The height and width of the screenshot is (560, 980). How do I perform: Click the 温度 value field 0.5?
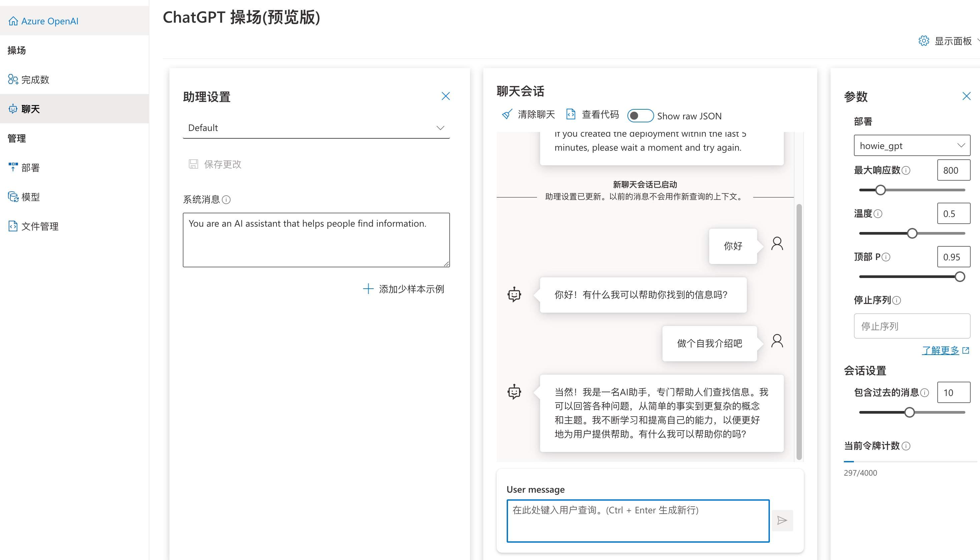[x=953, y=213]
